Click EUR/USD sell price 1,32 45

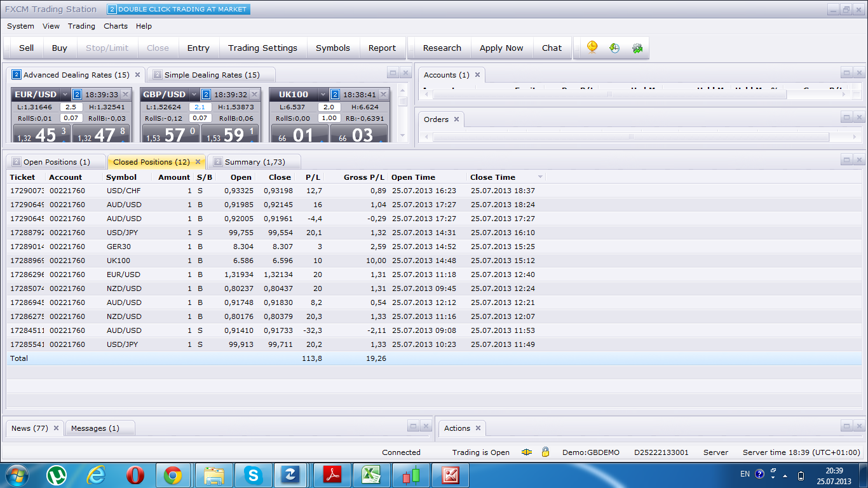coord(42,133)
